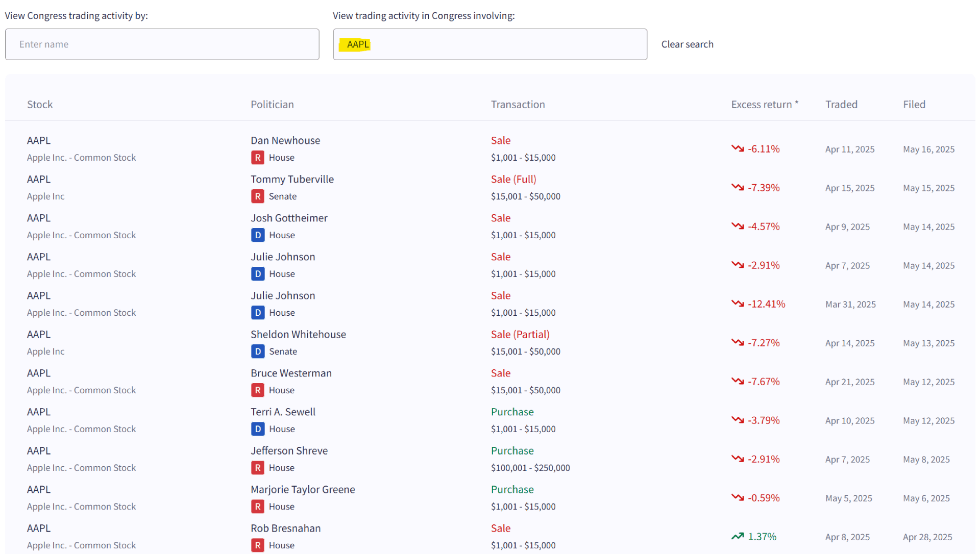This screenshot has width=980, height=554.
Task: Click the Democrat party badge for Josh Gottheimer
Action: click(258, 235)
